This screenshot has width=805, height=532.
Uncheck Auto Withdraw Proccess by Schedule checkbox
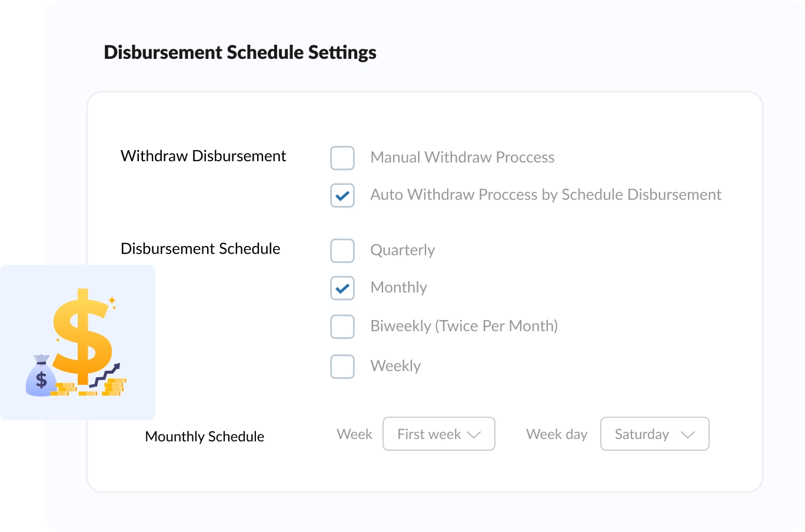click(x=342, y=195)
